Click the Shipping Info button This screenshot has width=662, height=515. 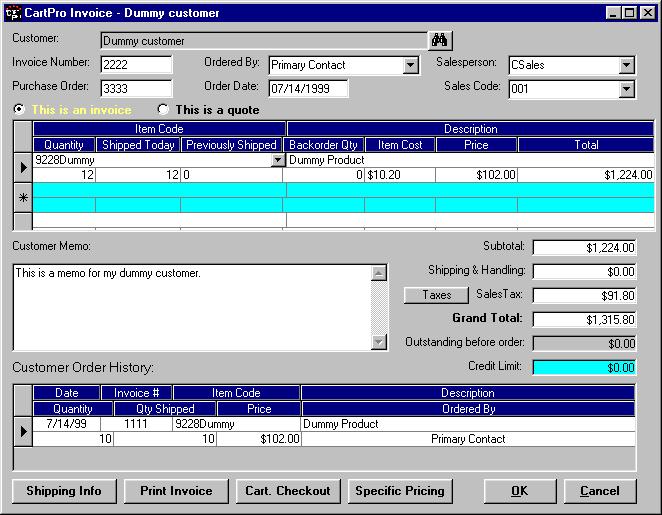pyautogui.click(x=64, y=491)
